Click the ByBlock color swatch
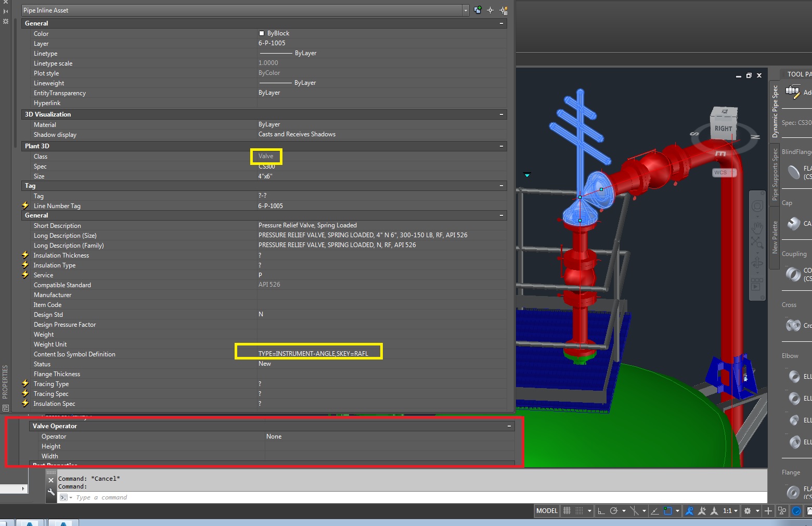Screen dimensions: 812x526 click(262, 33)
